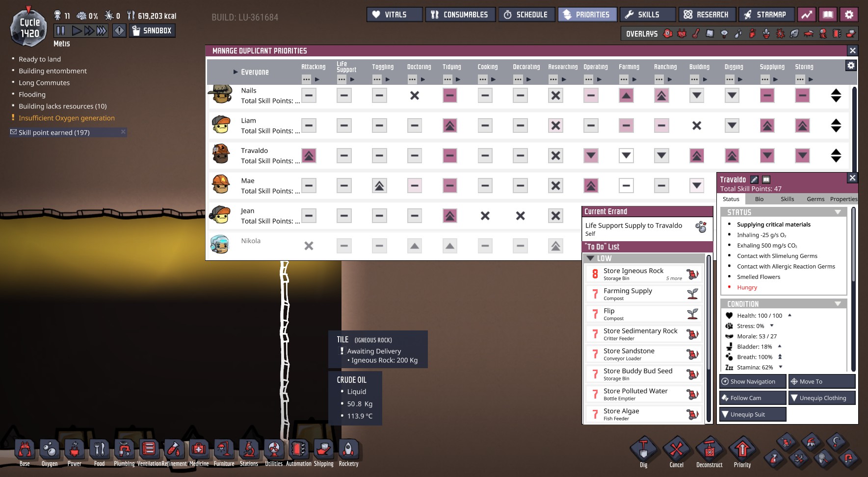Viewport: 868px width, 477px height.
Task: Toggle the Temperature overlay thermometer icon
Action: [x=696, y=33]
